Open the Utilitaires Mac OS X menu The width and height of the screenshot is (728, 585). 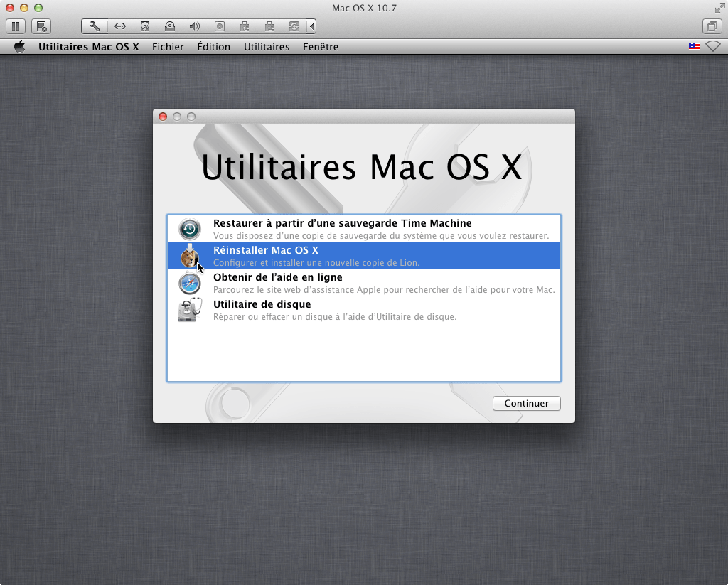89,47
